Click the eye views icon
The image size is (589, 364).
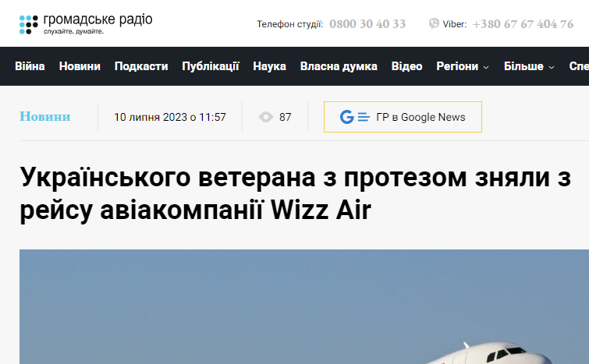click(x=266, y=117)
